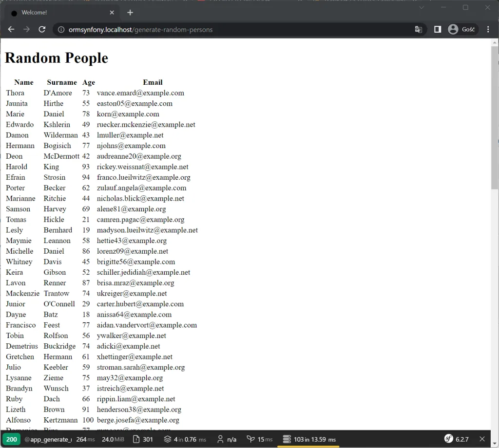Viewport: 499px width, 448px height.
Task: Click email xhettinger@example.net
Action: (x=134, y=357)
